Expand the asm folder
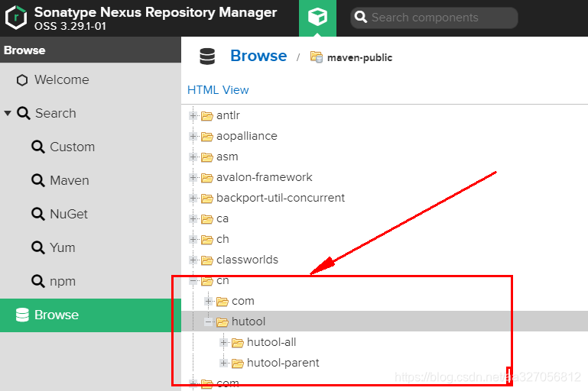This screenshot has width=588, height=391. (193, 157)
